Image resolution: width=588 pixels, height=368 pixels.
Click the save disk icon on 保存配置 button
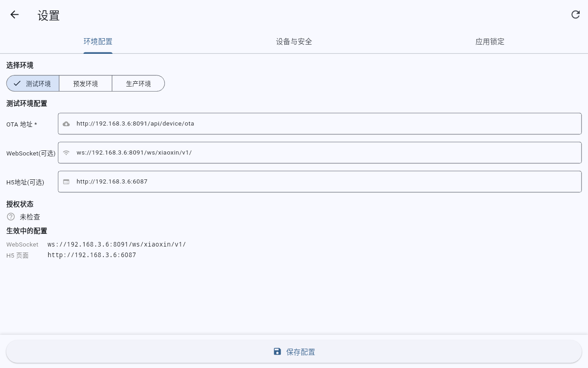[277, 351]
